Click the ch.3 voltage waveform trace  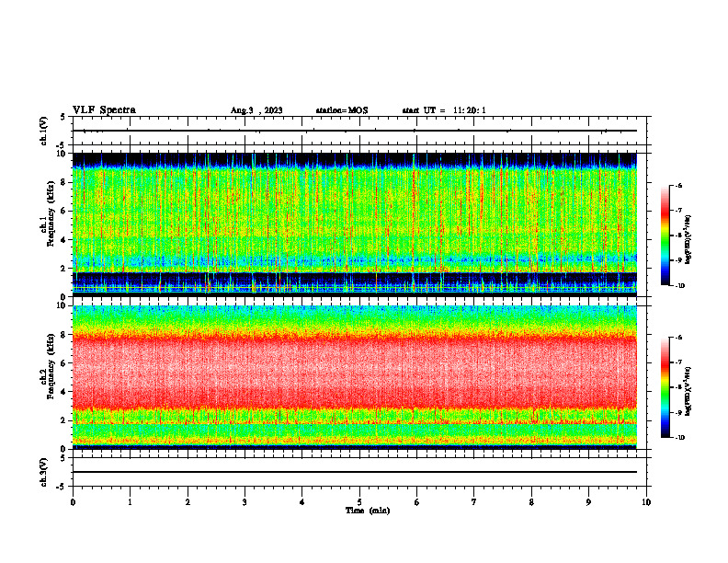click(x=355, y=472)
